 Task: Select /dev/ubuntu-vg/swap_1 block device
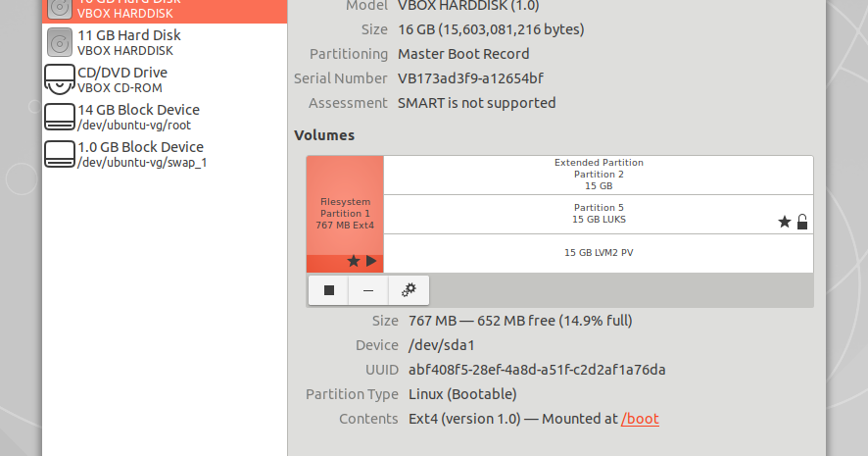pos(165,154)
